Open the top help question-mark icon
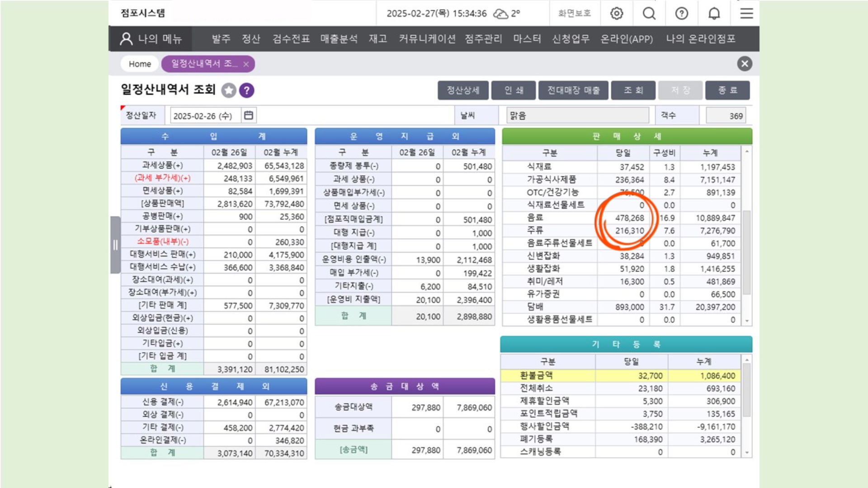This screenshot has height=488, width=868. [682, 14]
